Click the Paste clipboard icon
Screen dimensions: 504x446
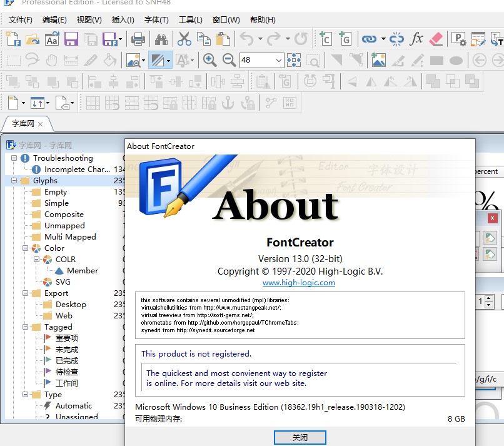pyautogui.click(x=223, y=39)
